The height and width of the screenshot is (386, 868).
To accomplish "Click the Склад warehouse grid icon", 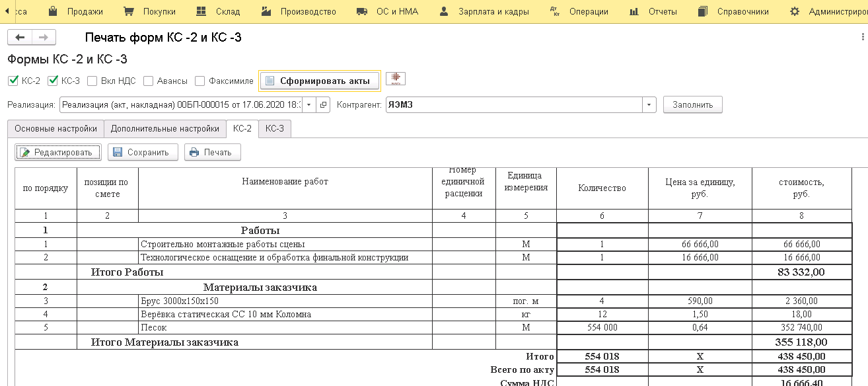I will (x=201, y=12).
